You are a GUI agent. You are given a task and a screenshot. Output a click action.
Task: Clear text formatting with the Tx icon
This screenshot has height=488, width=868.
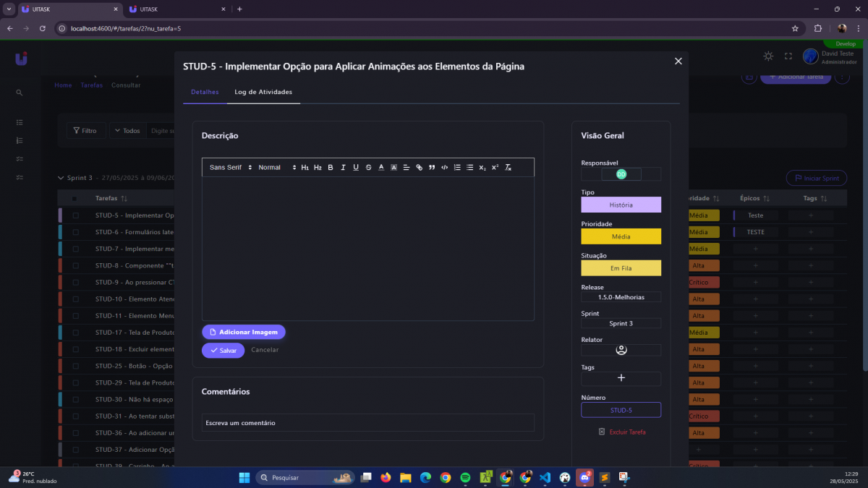click(508, 168)
